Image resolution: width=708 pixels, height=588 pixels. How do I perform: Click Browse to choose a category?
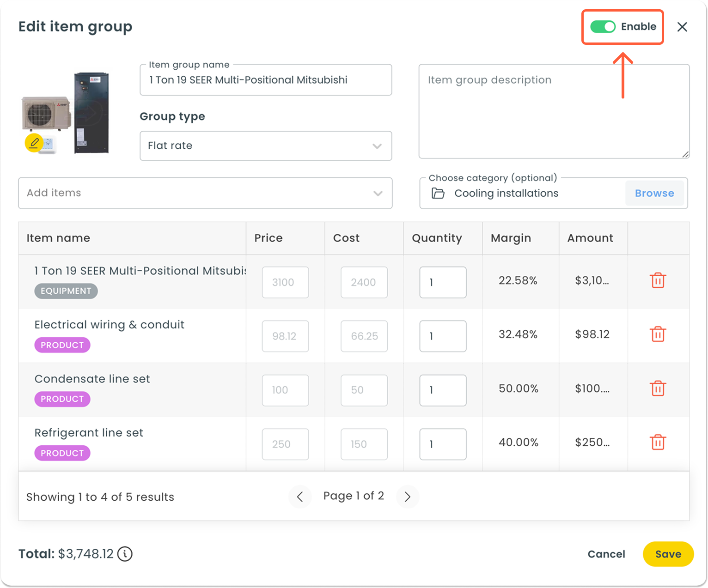click(654, 193)
